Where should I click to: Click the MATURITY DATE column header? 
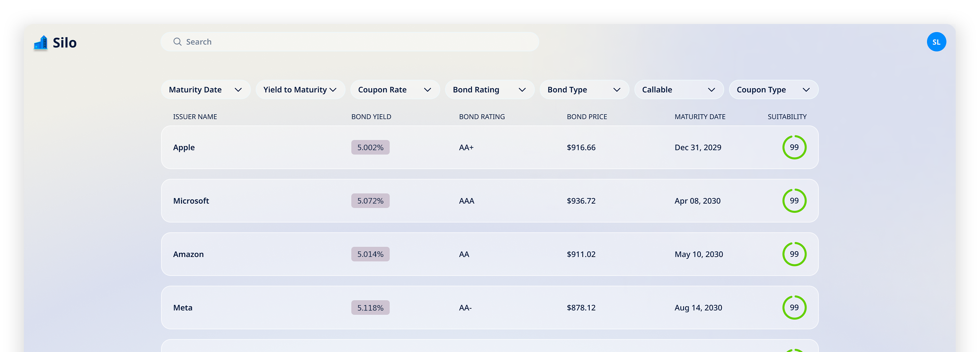[x=700, y=117]
